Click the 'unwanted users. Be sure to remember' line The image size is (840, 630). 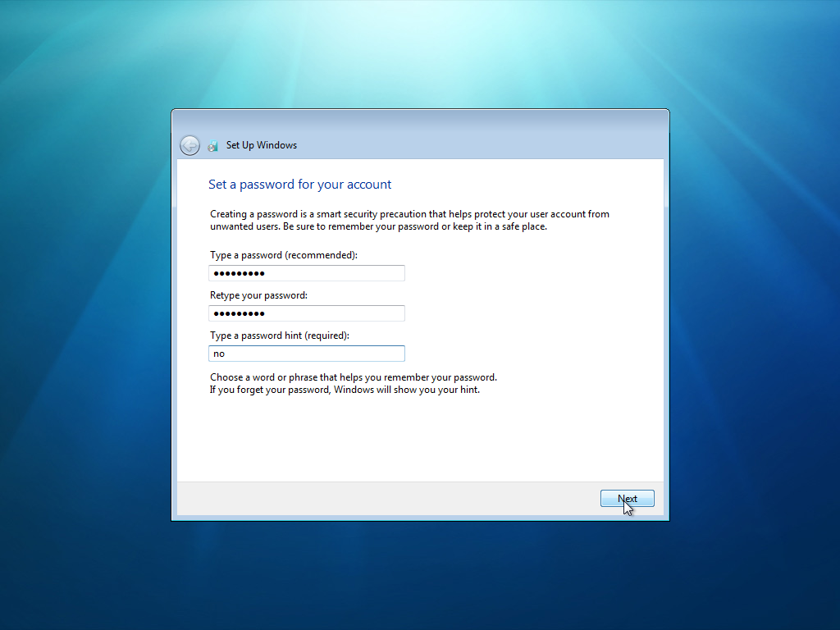tap(378, 226)
